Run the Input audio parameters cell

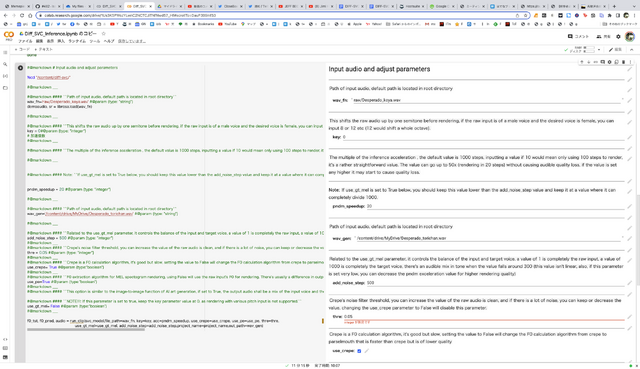pos(20,68)
